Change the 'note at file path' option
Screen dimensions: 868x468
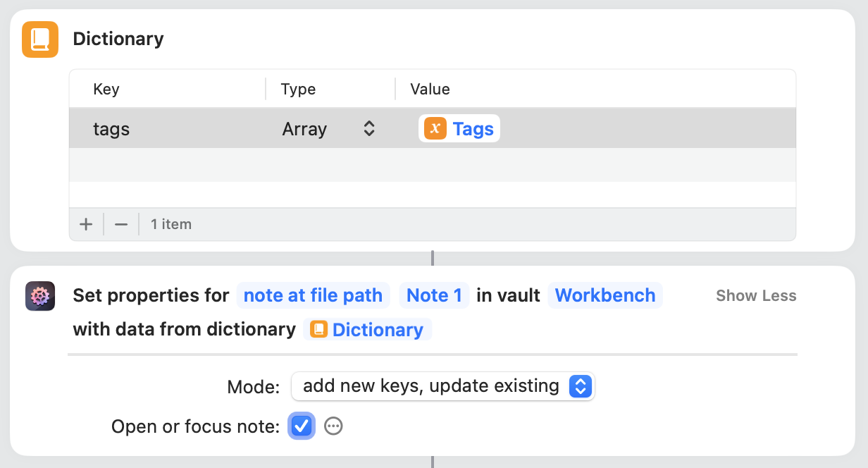click(x=313, y=295)
